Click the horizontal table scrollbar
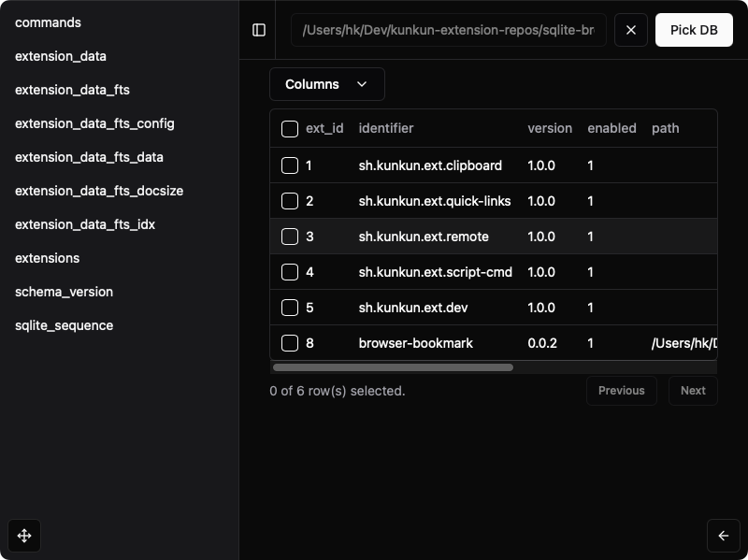Screen dimensions: 748x560 tap(393, 367)
